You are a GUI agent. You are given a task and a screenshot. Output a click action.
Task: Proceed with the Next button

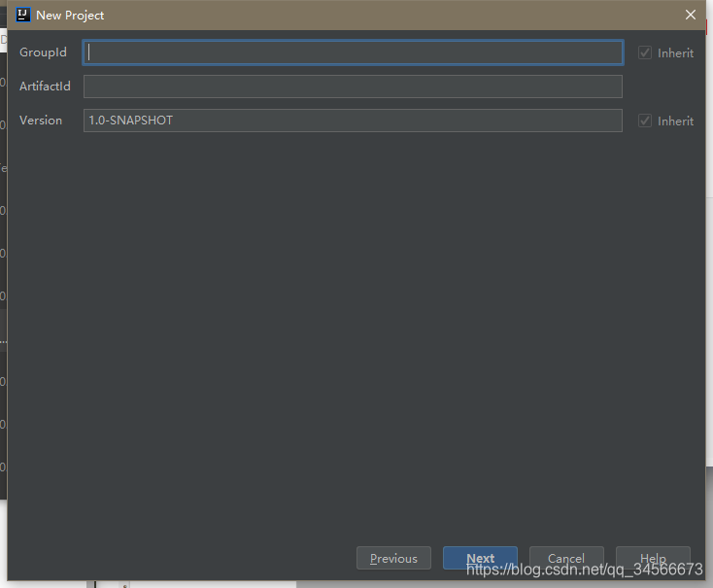[480, 559]
